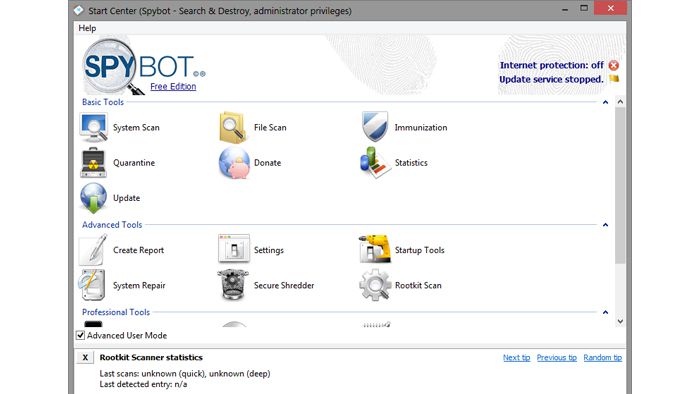Image resolution: width=700 pixels, height=394 pixels.
Task: Click the Create Report label
Action: pyautogui.click(x=138, y=250)
